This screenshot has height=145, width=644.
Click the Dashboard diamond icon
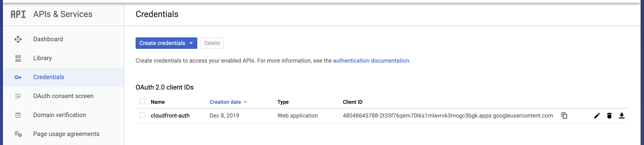(x=18, y=39)
